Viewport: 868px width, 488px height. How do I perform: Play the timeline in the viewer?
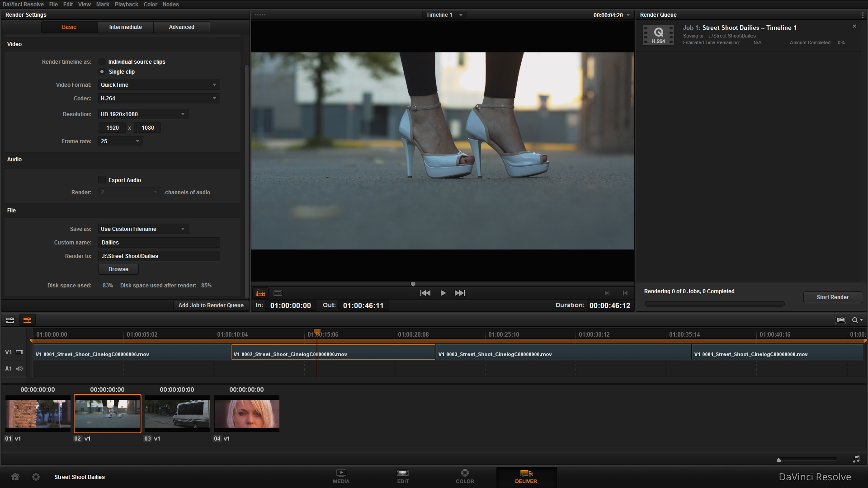pyautogui.click(x=443, y=293)
